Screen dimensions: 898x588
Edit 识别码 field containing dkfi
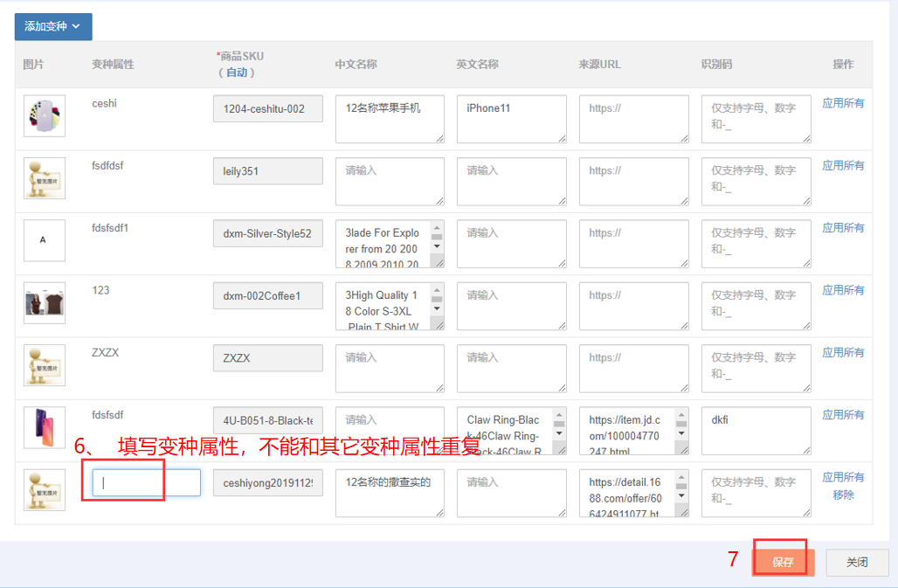pos(756,431)
